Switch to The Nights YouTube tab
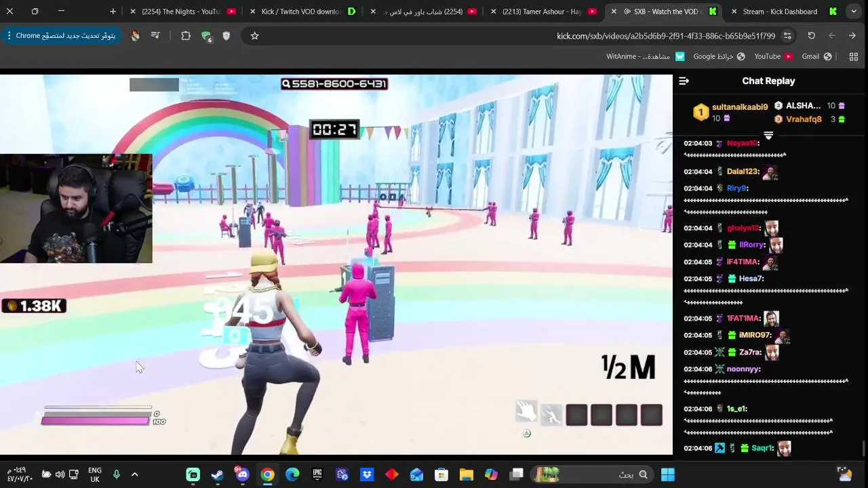 (183, 12)
